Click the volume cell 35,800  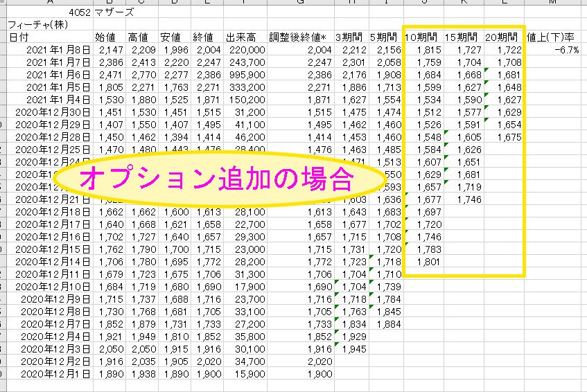(245, 337)
